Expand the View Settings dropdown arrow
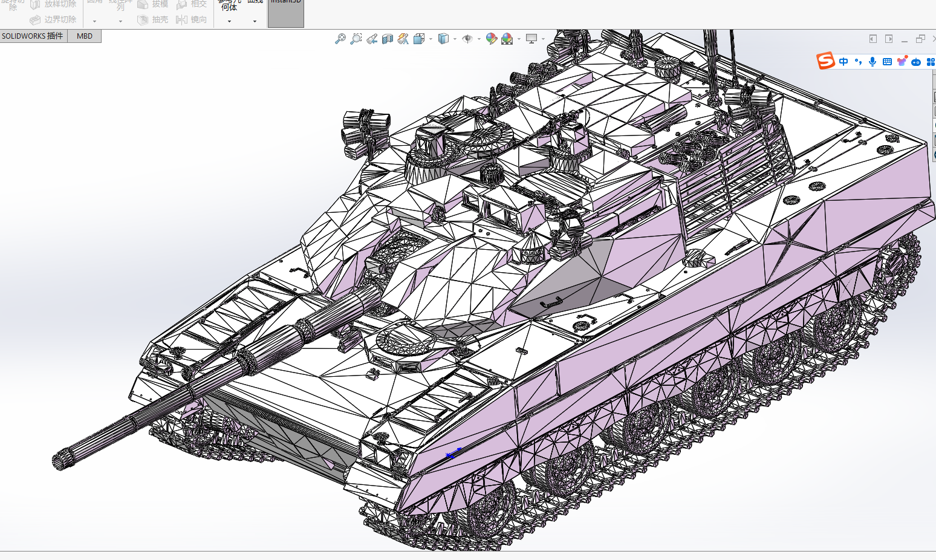The image size is (936, 560). point(543,39)
